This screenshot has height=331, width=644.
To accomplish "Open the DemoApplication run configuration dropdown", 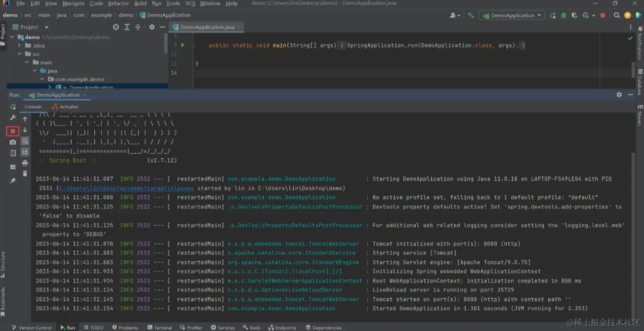I will point(511,15).
